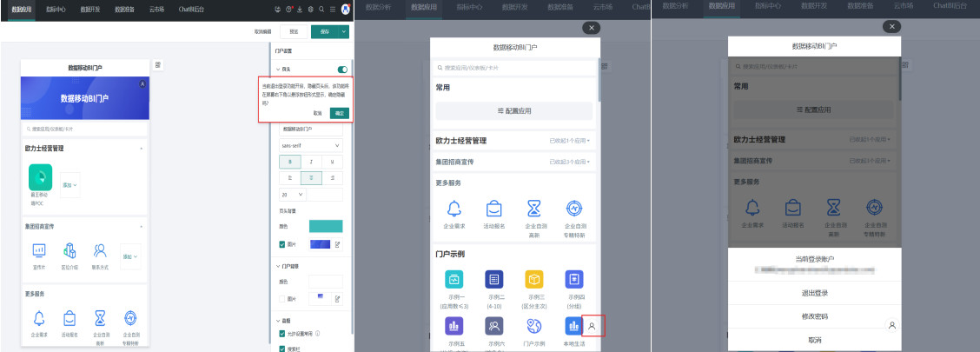
Task: Uncheck the 图片 checkbox under 页头背景
Action: (x=282, y=244)
